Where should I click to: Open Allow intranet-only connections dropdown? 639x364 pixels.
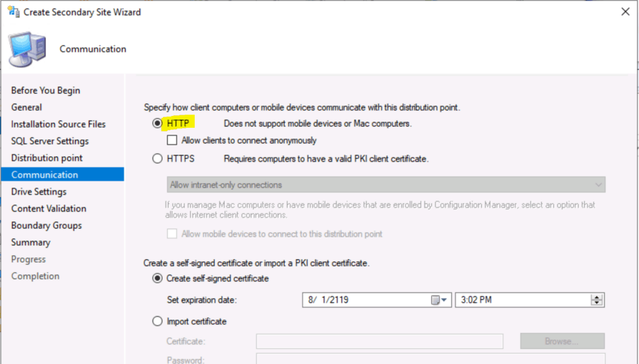point(386,185)
